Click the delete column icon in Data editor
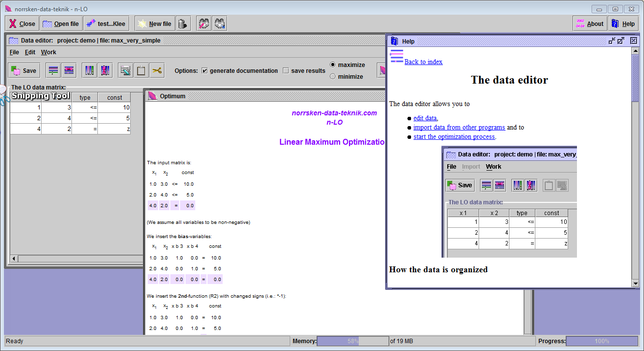644x351 pixels. (x=105, y=70)
